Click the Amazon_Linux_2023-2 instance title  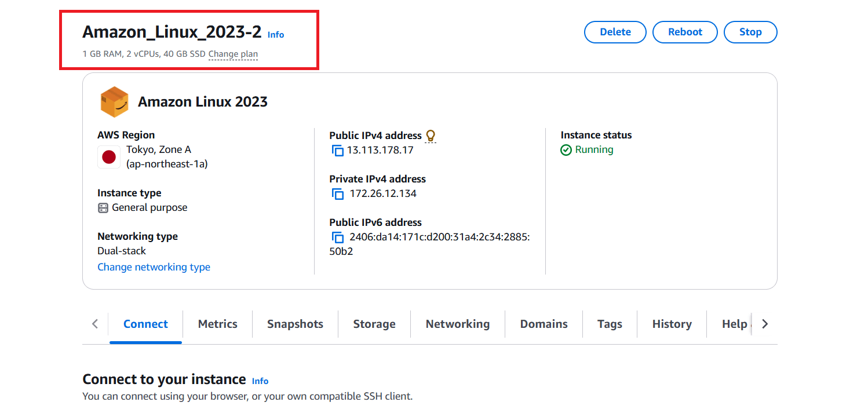point(172,32)
